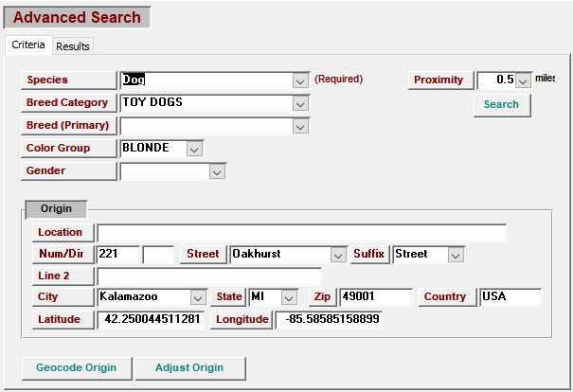Open the Breed (Primary) dropdown

click(x=300, y=126)
